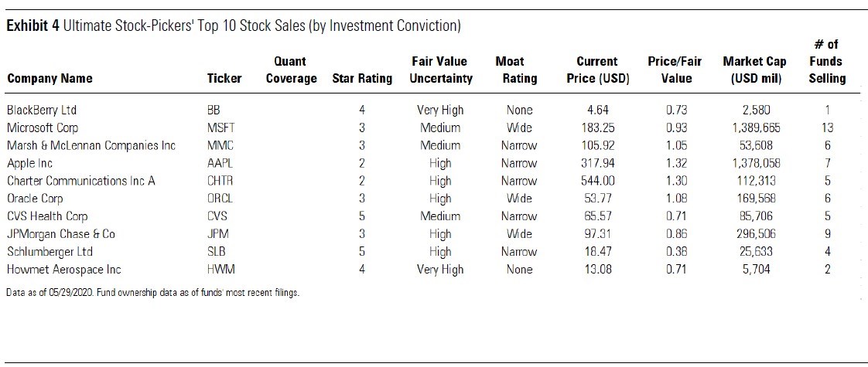Click the Ticker column header

tap(224, 78)
